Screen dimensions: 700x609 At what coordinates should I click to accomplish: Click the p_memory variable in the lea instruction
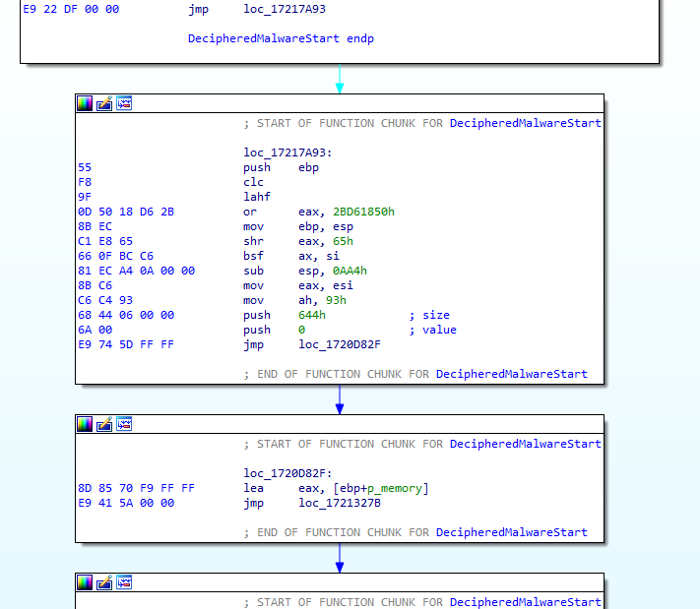395,488
